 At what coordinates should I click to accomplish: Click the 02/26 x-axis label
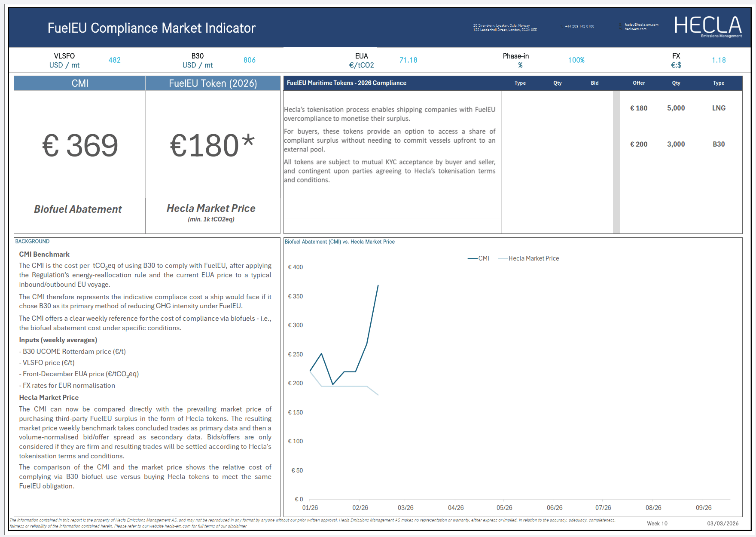pos(360,508)
